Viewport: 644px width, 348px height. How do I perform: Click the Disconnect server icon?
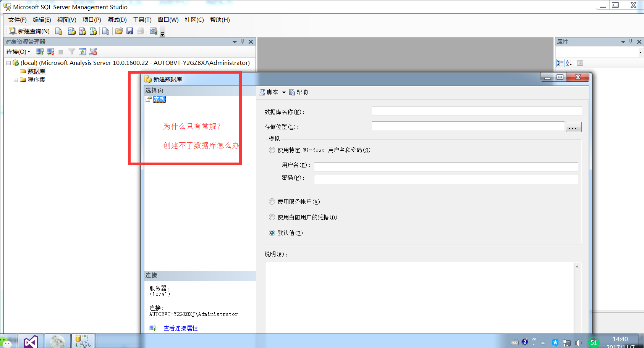tap(50, 52)
